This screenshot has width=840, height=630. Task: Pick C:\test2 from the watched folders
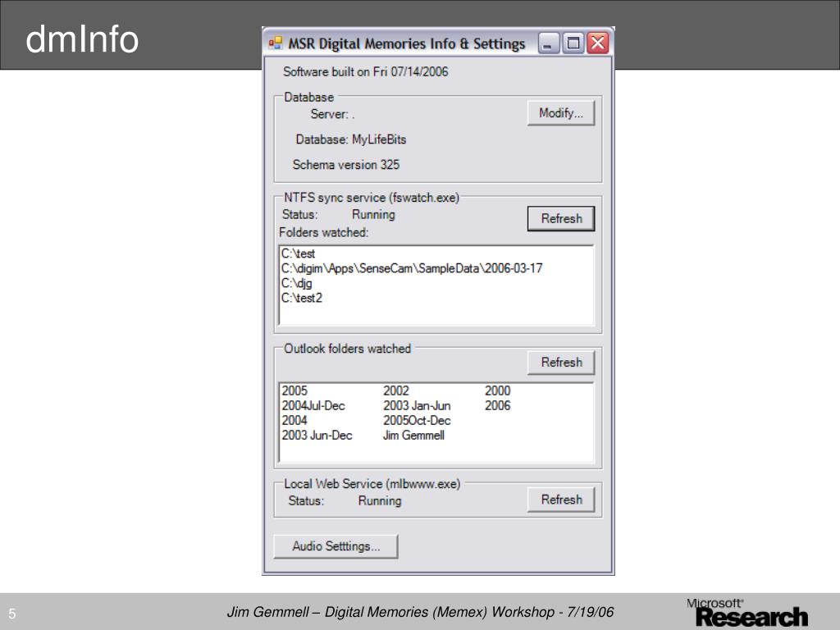302,298
